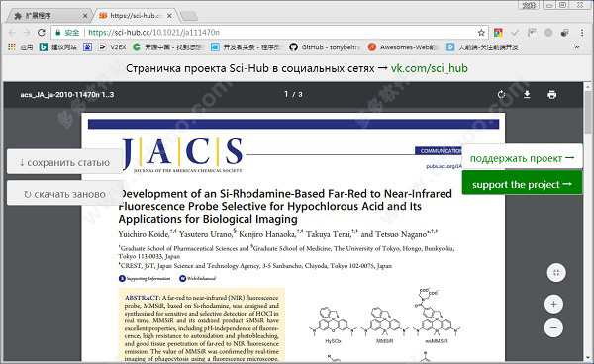Screen dimensions: 594x364
Task: Rotate the PDF clockwise
Action: (501, 95)
